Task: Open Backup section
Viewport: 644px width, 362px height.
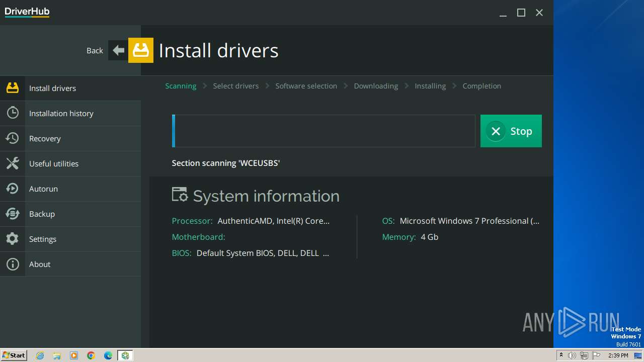Action: [x=70, y=214]
